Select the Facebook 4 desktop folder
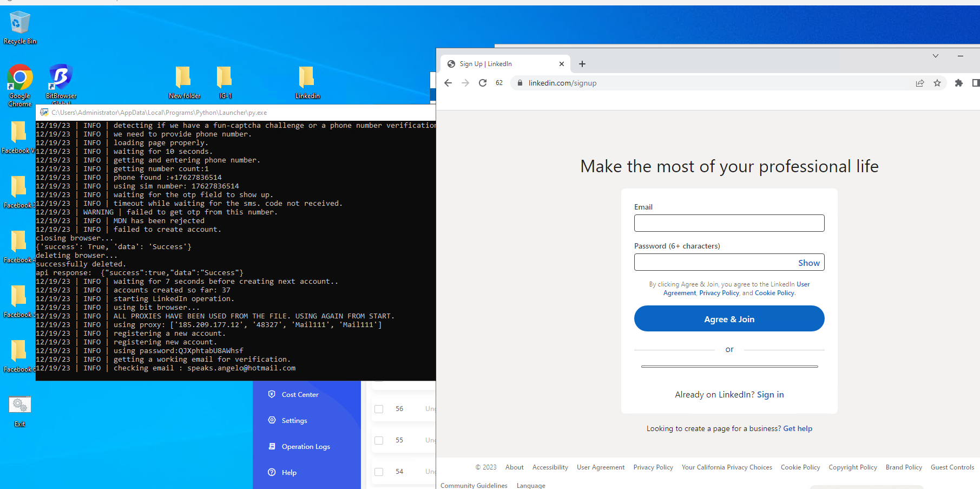Screen dimensions: 980x489 pos(18,246)
